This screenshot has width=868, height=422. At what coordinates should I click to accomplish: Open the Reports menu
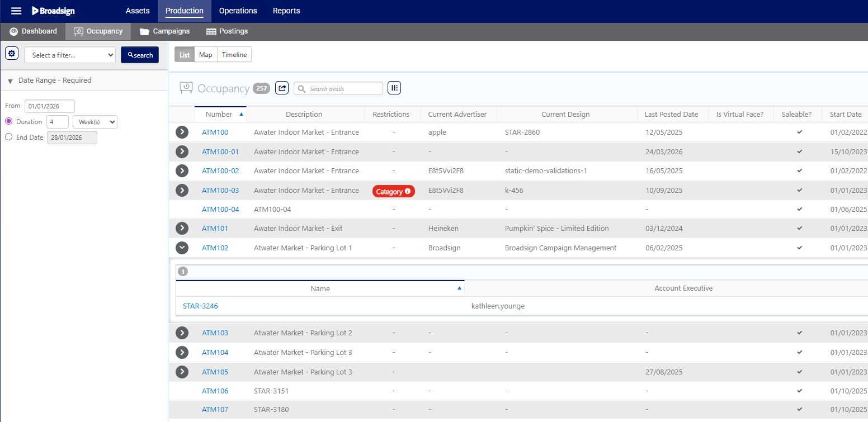(x=286, y=11)
